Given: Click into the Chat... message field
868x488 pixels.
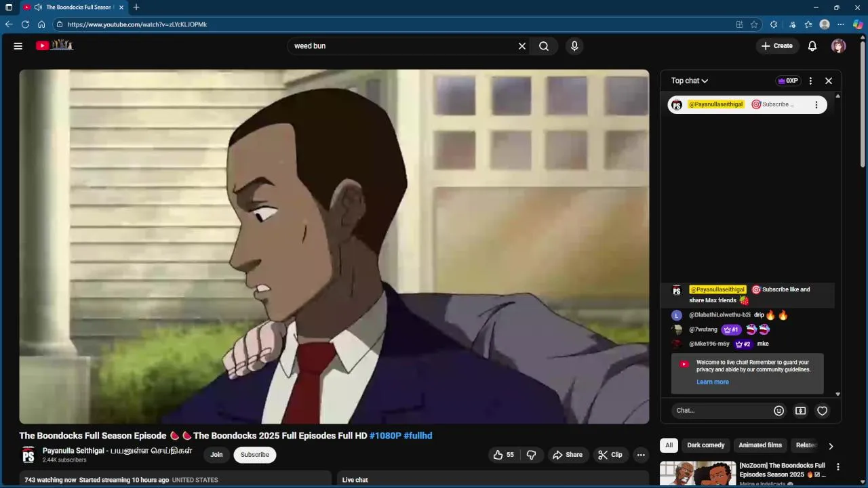Looking at the screenshot, I should [x=722, y=410].
